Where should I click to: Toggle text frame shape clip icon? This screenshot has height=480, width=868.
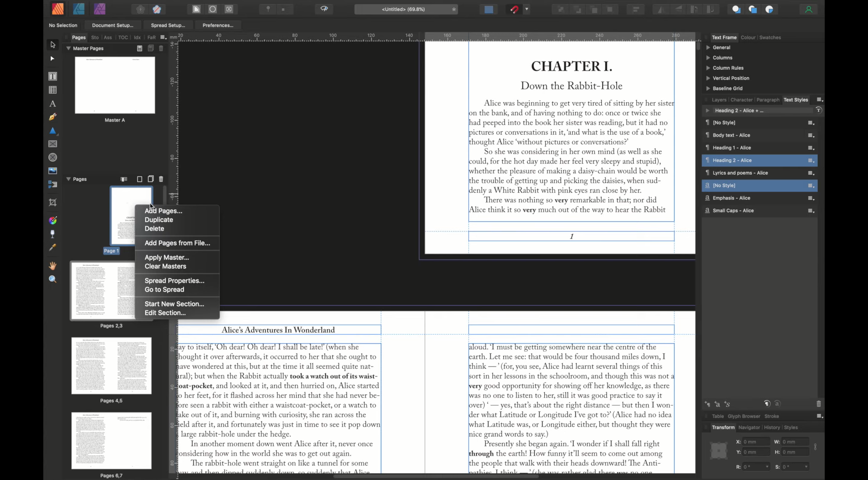click(196, 10)
